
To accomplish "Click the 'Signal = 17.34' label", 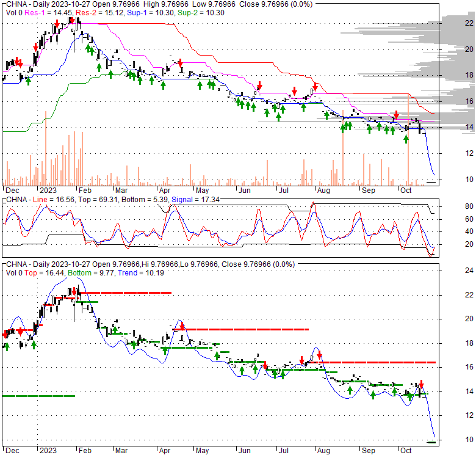I will (x=195, y=200).
